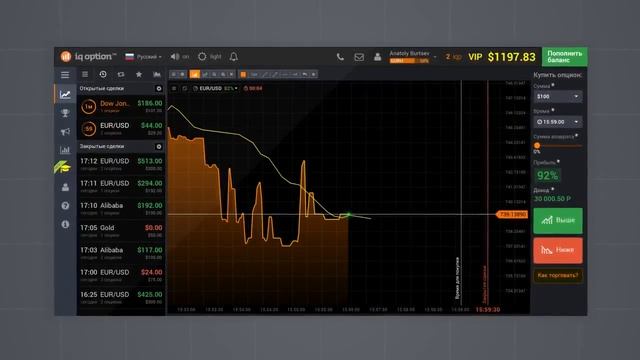Open the megaphone news sidebar icon
The height and width of the screenshot is (360, 640).
[65, 131]
